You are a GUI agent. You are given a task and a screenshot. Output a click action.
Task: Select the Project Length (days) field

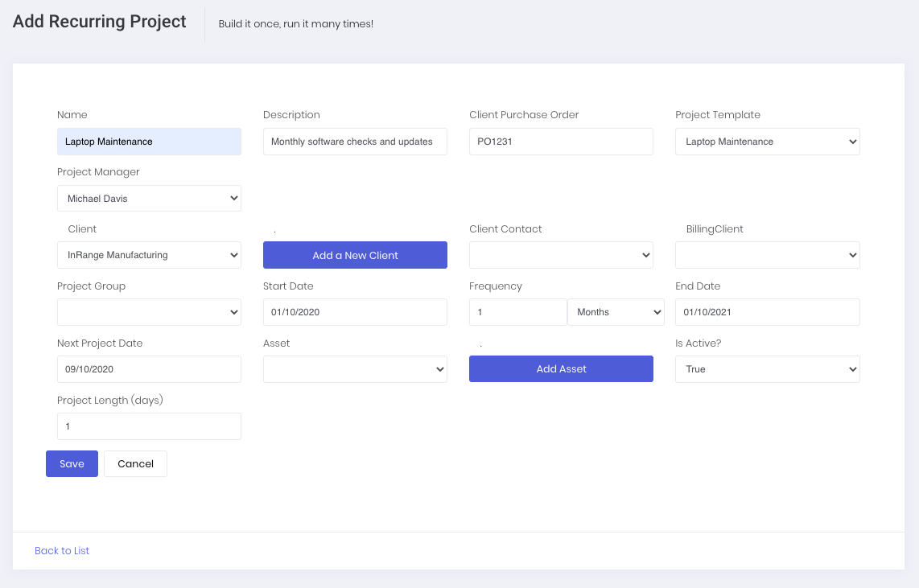coord(149,426)
